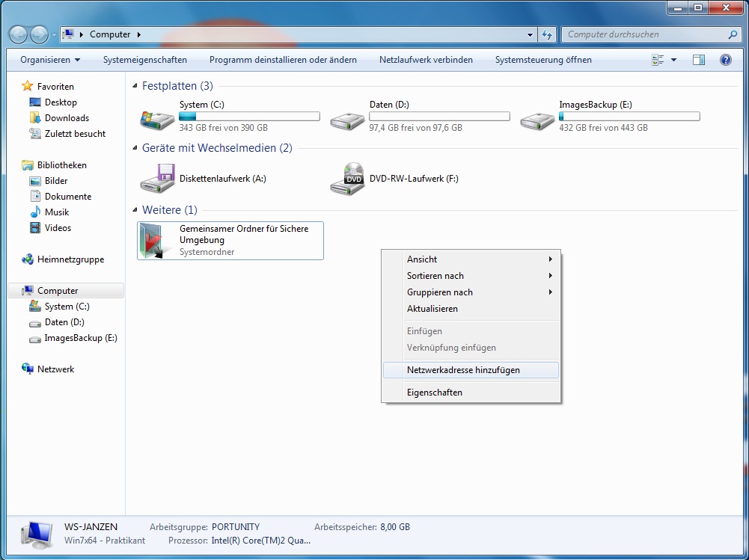Screen dimensions: 749x560
Task: Click Systemsteuerung öffnen button
Action: pos(543,60)
